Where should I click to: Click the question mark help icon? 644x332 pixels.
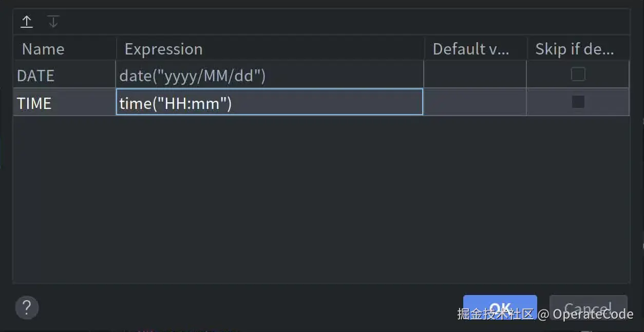click(x=27, y=307)
